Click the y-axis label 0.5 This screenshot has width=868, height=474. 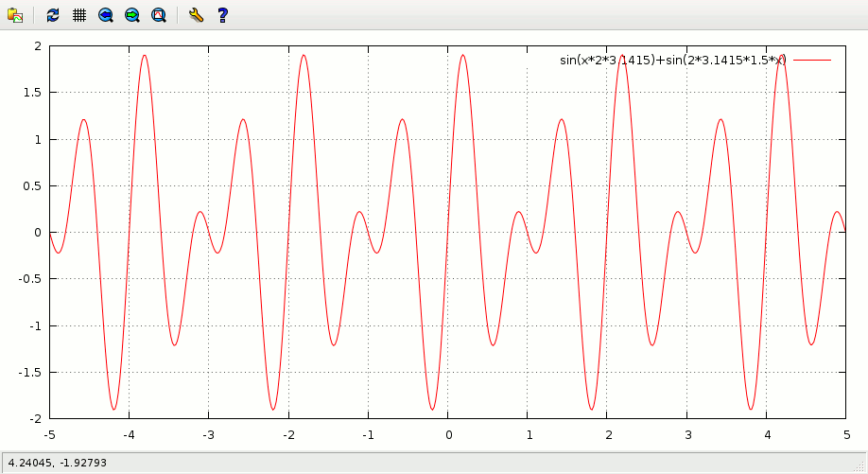[32, 186]
